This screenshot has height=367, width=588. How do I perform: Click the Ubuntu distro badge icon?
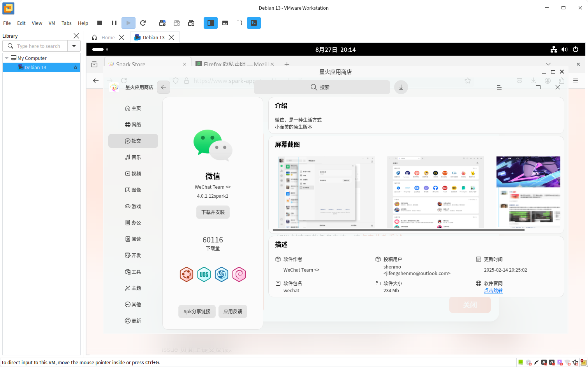[187, 274]
